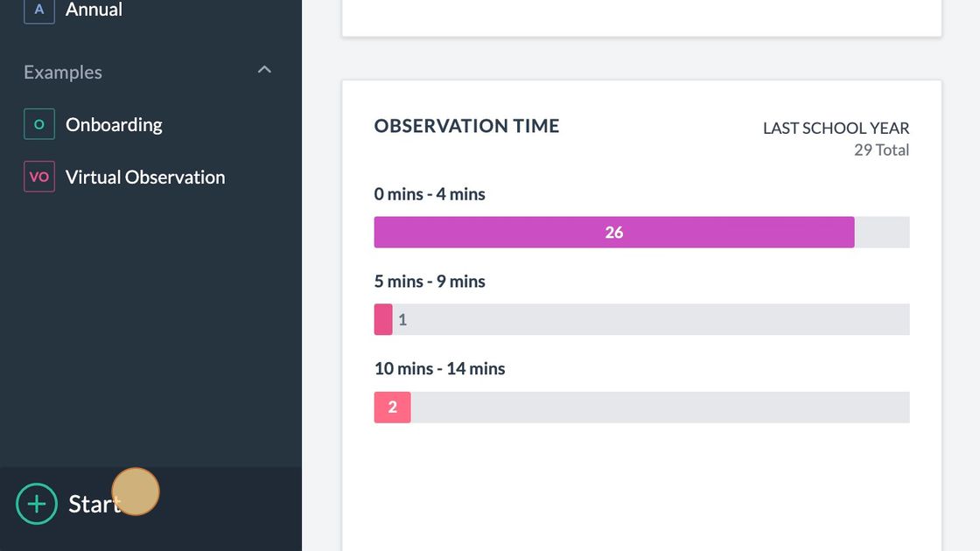Click the salmon bar showing 2
980x551 pixels.
392,408
